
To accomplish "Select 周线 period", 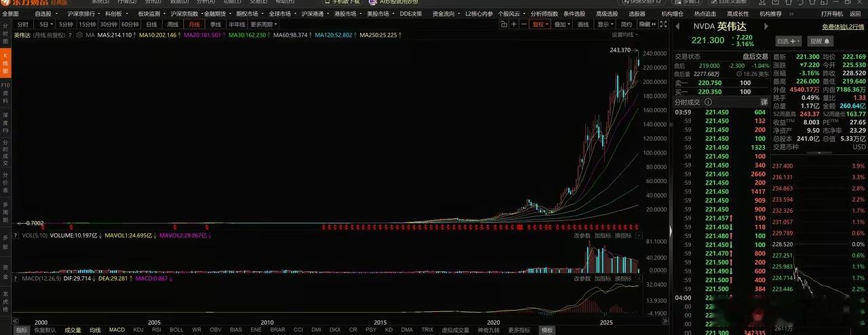I will click(x=173, y=24).
